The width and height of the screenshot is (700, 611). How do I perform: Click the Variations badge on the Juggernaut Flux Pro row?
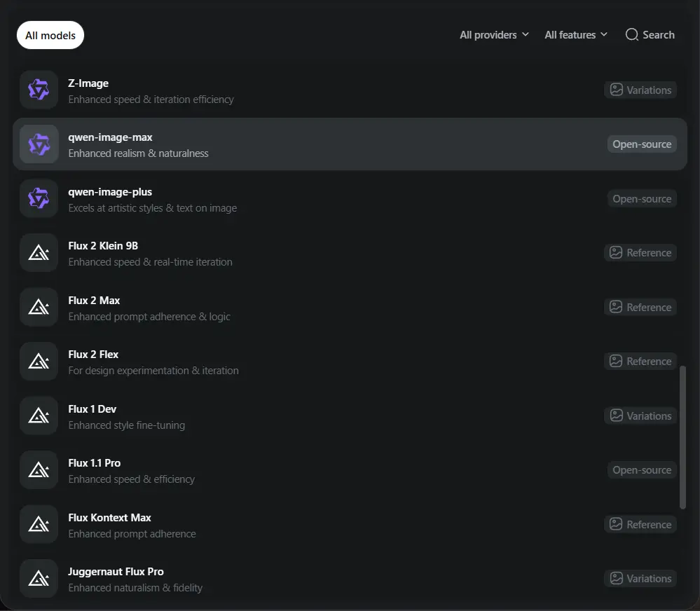click(x=640, y=579)
